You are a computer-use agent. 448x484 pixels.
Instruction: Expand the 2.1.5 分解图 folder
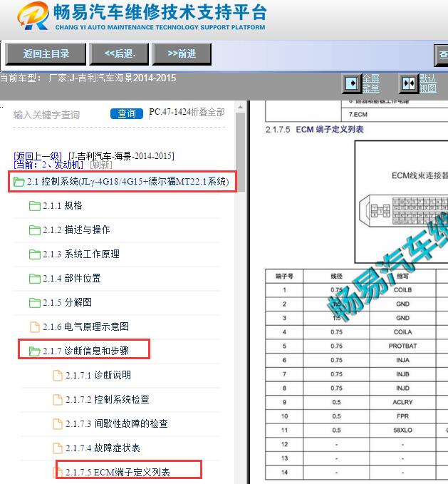pyautogui.click(x=67, y=302)
